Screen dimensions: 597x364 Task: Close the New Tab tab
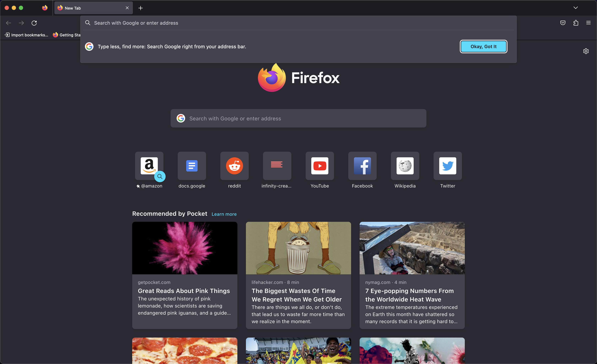(127, 8)
